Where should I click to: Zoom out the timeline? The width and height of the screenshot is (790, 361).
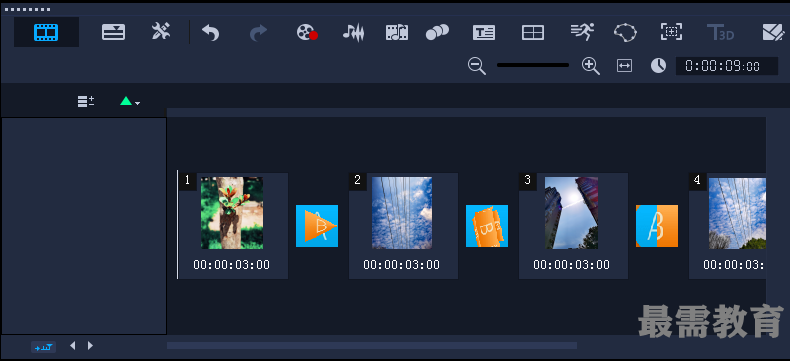pyautogui.click(x=477, y=66)
